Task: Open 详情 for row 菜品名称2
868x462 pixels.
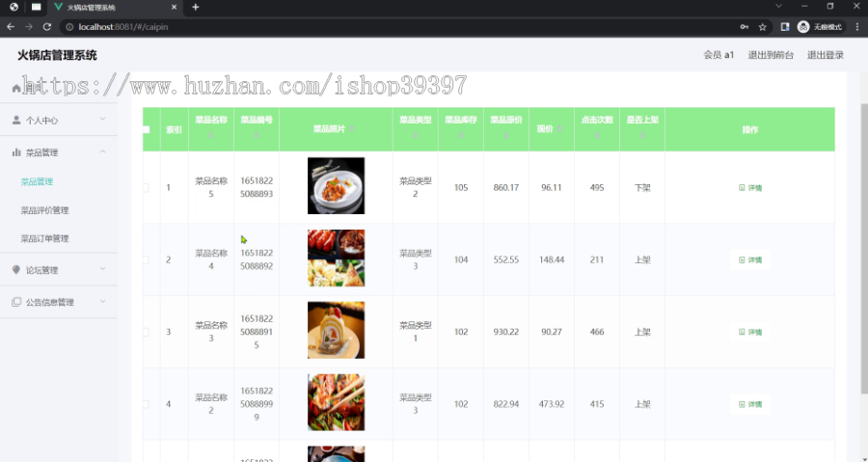Action: tap(750, 404)
